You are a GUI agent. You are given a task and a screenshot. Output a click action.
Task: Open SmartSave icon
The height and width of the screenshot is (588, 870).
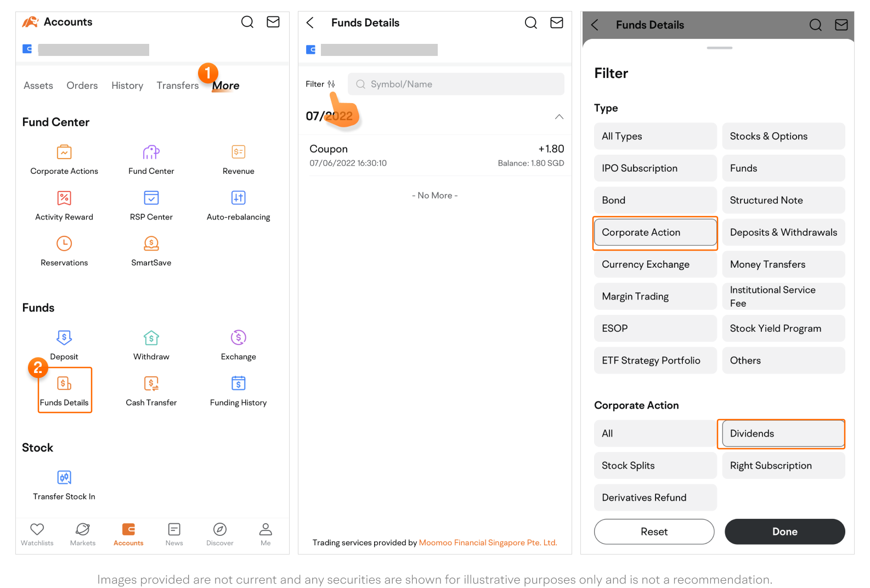tap(151, 244)
